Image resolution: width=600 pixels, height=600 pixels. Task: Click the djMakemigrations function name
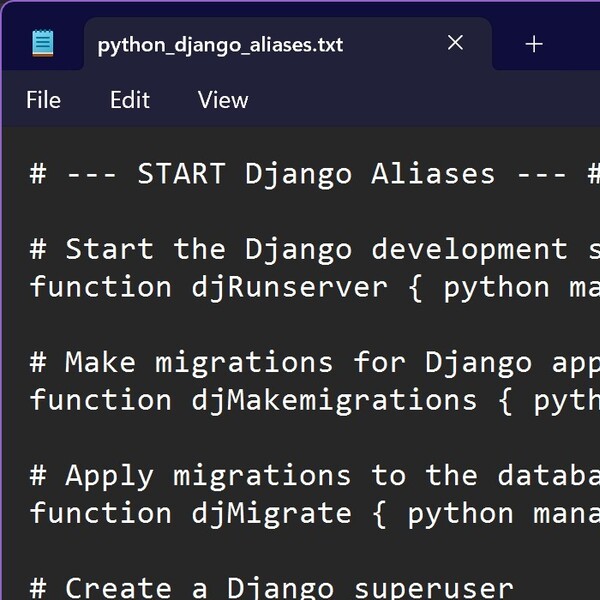click(334, 400)
